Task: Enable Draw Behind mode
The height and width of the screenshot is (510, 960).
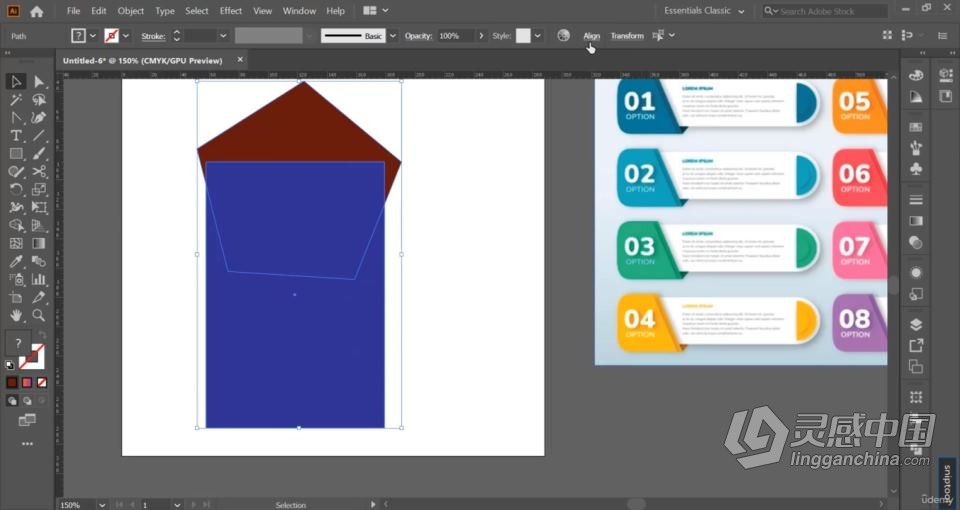Action: point(27,401)
